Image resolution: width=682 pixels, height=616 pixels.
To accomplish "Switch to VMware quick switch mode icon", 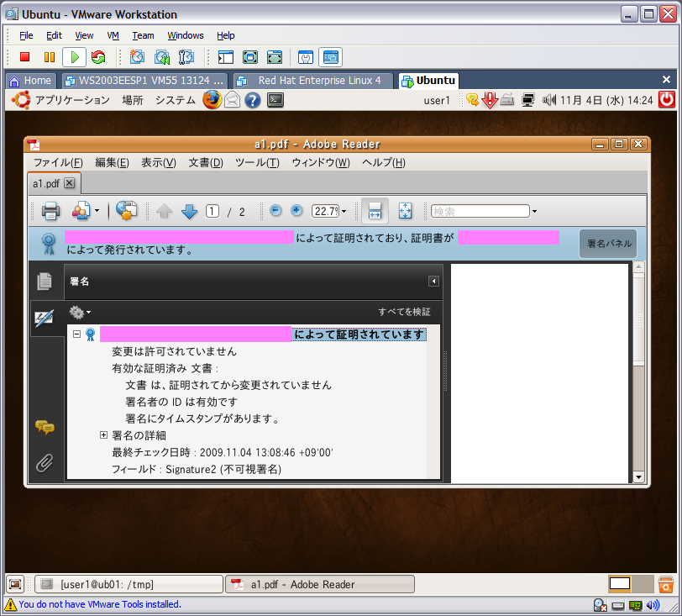I will (275, 57).
